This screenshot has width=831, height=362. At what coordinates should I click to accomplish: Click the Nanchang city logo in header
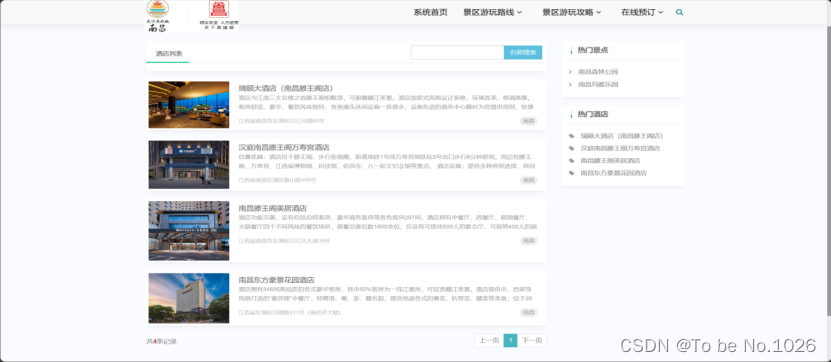(x=157, y=16)
